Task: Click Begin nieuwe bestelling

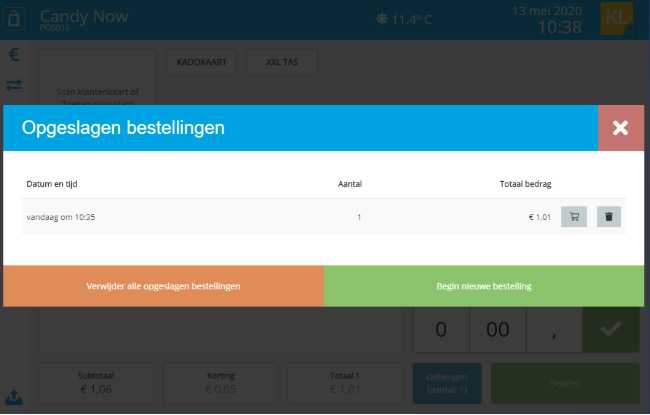Action: [x=484, y=286]
